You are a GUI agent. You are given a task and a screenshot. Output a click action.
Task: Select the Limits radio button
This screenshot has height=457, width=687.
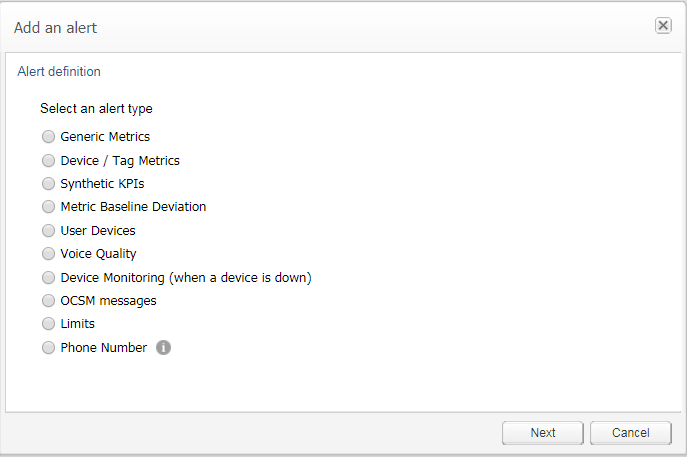pos(48,324)
